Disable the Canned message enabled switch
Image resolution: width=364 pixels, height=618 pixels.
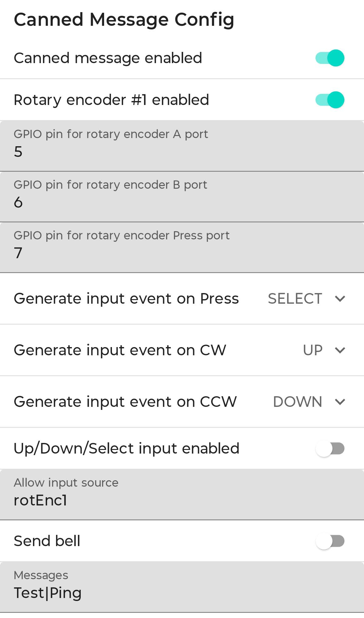click(x=330, y=58)
